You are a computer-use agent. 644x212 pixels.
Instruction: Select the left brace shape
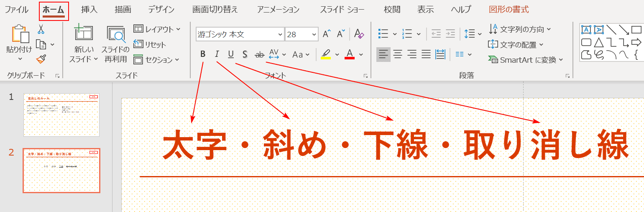636,55
